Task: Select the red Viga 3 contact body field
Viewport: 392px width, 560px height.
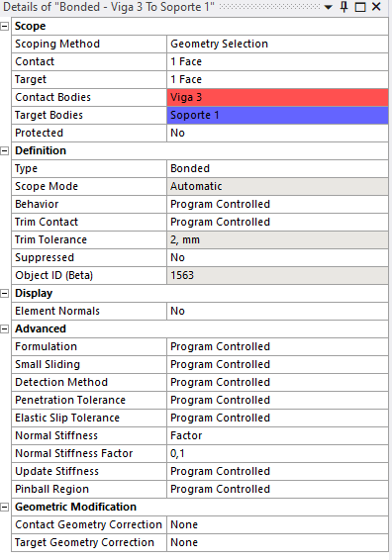Action: click(x=277, y=97)
